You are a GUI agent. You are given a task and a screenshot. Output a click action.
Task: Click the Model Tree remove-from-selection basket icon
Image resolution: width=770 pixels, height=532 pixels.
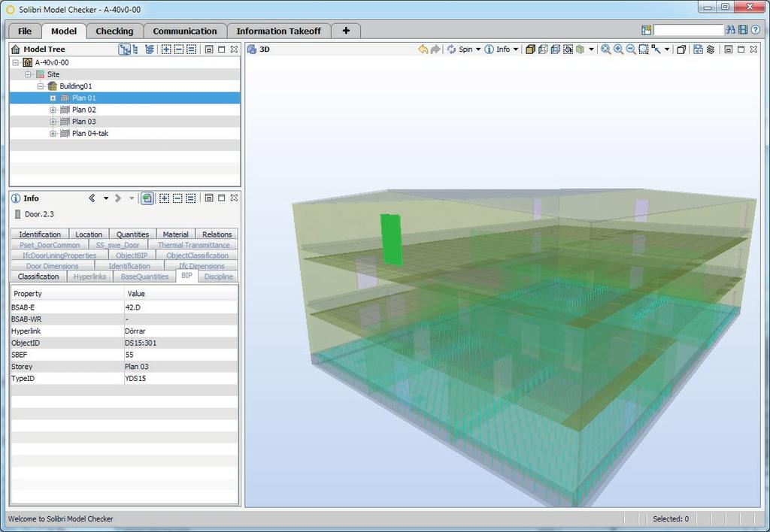tap(179, 49)
